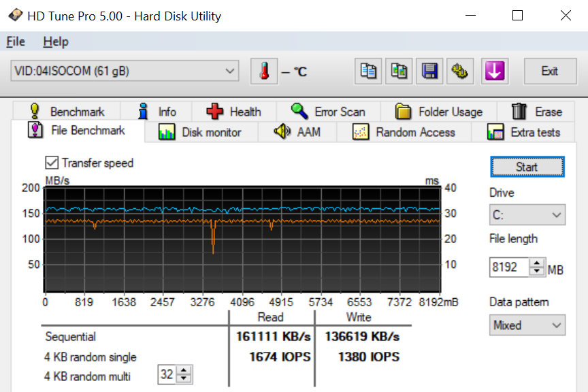Image resolution: width=588 pixels, height=392 pixels.
Task: Click the 1674 IOPS read value
Action: coord(280,357)
